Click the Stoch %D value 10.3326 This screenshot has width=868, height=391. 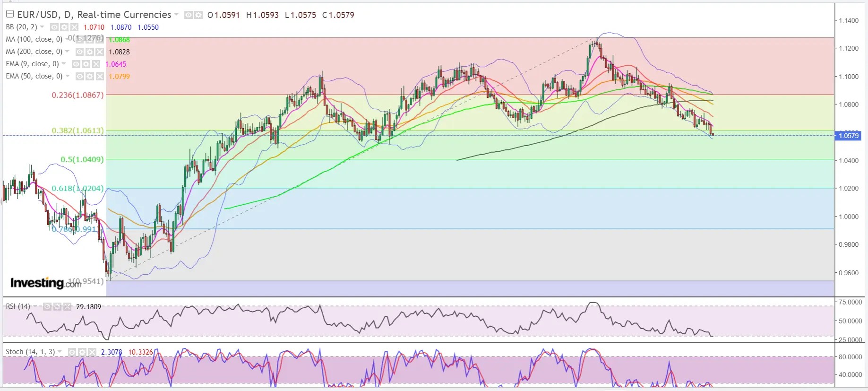pos(141,352)
